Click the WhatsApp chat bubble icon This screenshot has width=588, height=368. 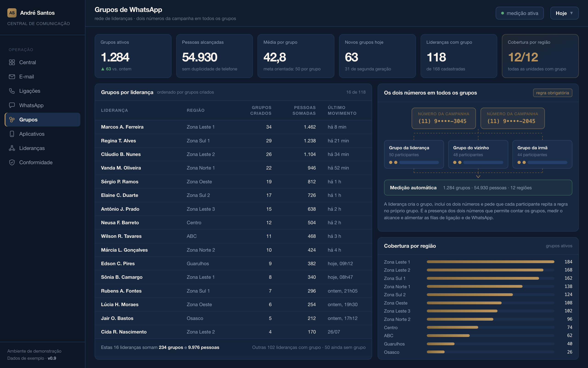click(12, 105)
